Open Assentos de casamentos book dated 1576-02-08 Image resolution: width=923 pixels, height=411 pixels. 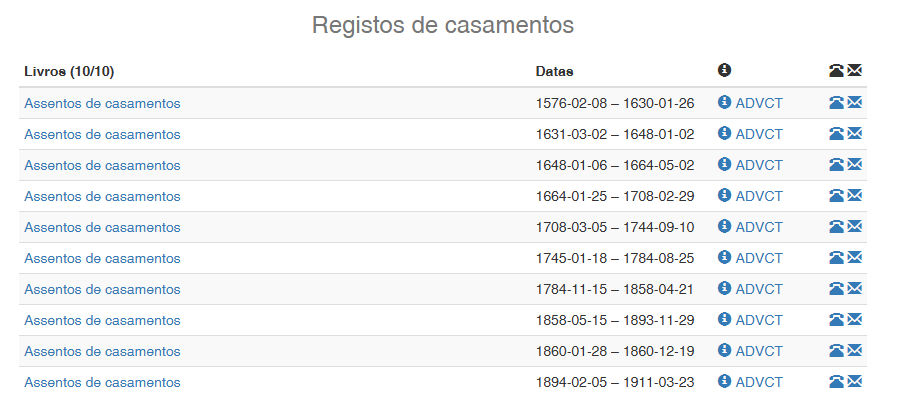tap(102, 103)
